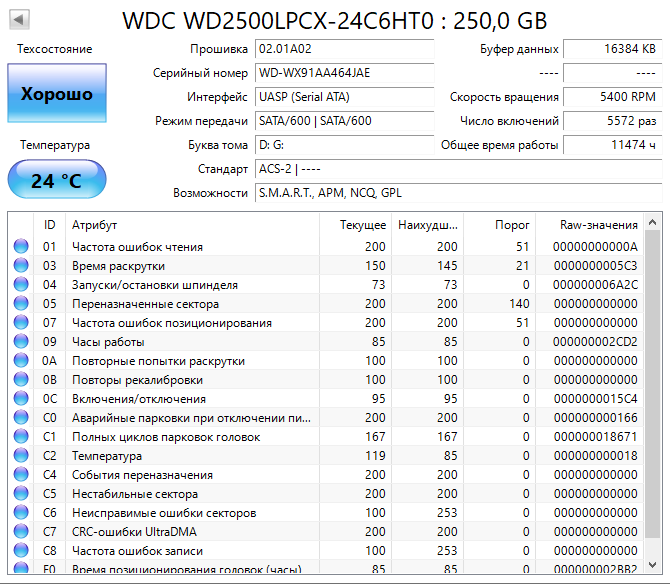Click the previous disk arrow button
670x584 pixels.
(20, 20)
